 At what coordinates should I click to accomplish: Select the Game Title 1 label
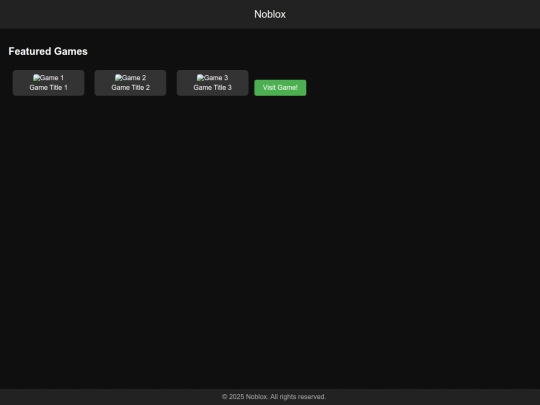tap(48, 87)
